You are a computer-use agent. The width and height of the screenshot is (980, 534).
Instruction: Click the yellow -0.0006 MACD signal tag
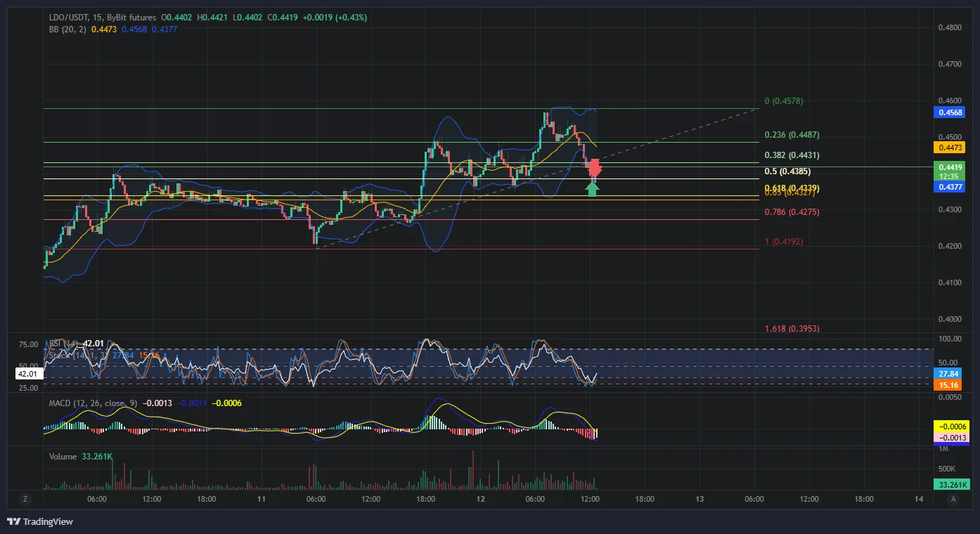pyautogui.click(x=951, y=426)
